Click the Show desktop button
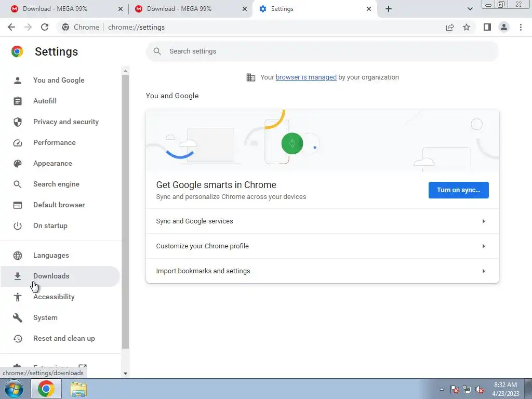Viewport: 532px width, 399px height. [x=528, y=389]
